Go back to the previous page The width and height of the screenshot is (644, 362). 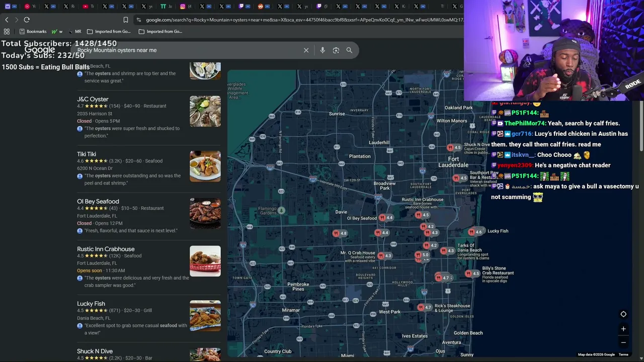[7, 20]
